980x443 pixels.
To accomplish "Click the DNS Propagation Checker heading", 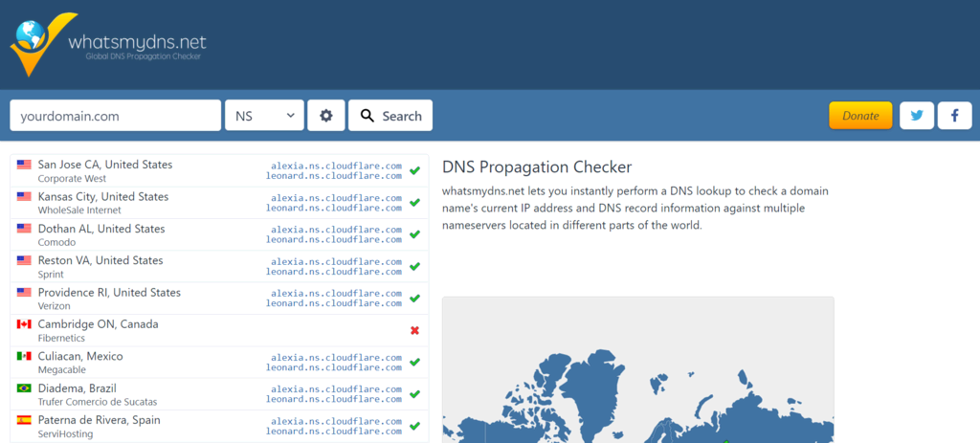I will 537,167.
